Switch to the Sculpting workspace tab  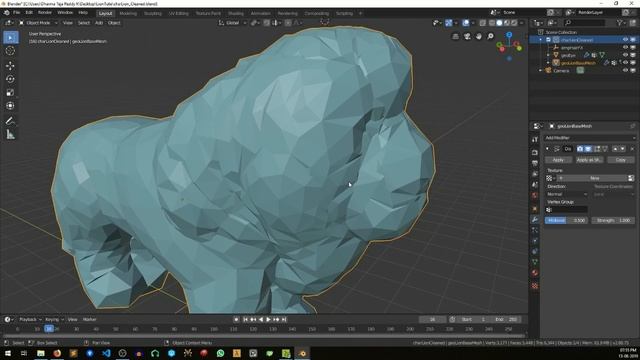click(x=153, y=13)
